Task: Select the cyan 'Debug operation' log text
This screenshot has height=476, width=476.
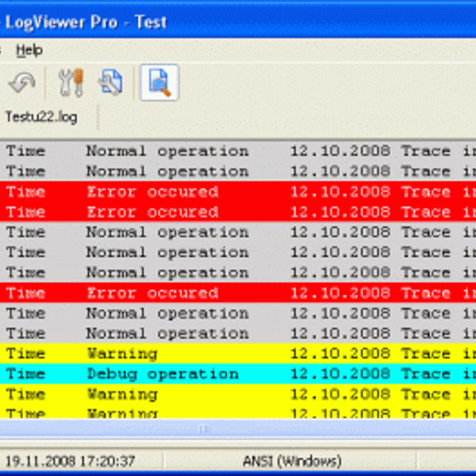Action: 163,374
